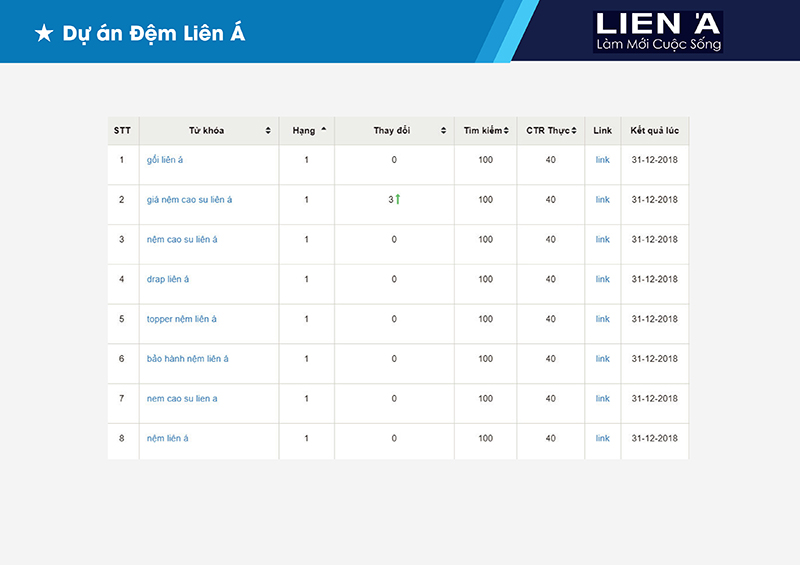This screenshot has width=800, height=565.
Task: Open the link in row 8
Action: click(x=602, y=439)
